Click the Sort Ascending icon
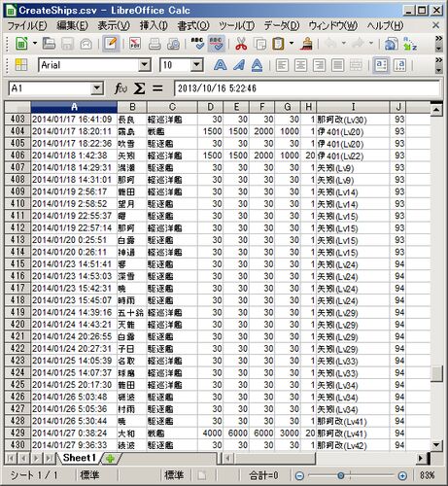 (x=410, y=44)
